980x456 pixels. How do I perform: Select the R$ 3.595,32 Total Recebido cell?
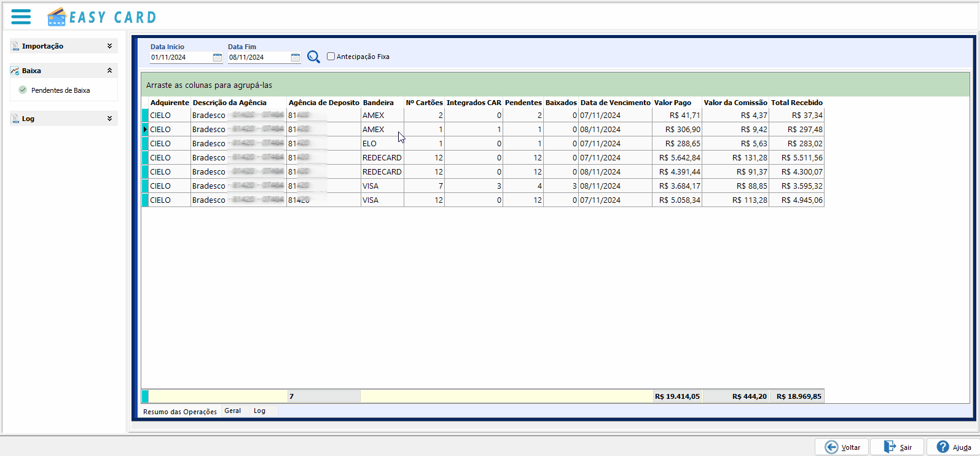point(796,186)
